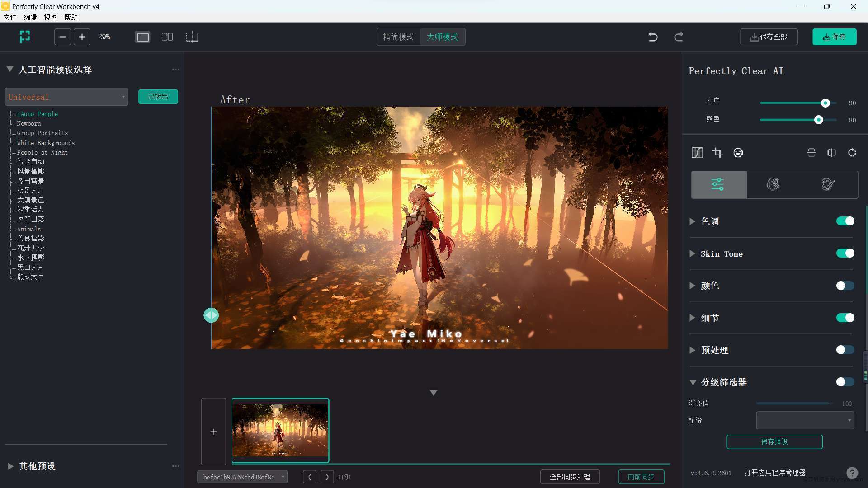Go to next image arrow
The height and width of the screenshot is (488, 868).
327,477
